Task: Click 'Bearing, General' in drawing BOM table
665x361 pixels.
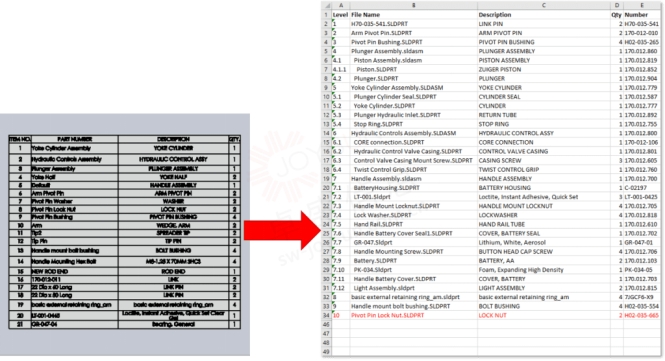Action: [x=173, y=325]
